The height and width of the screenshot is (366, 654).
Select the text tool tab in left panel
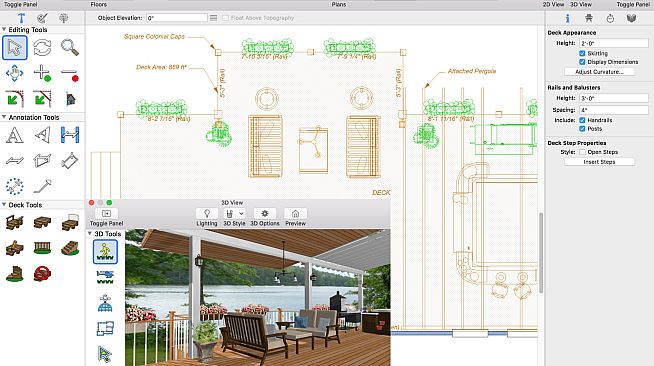pyautogui.click(x=21, y=18)
